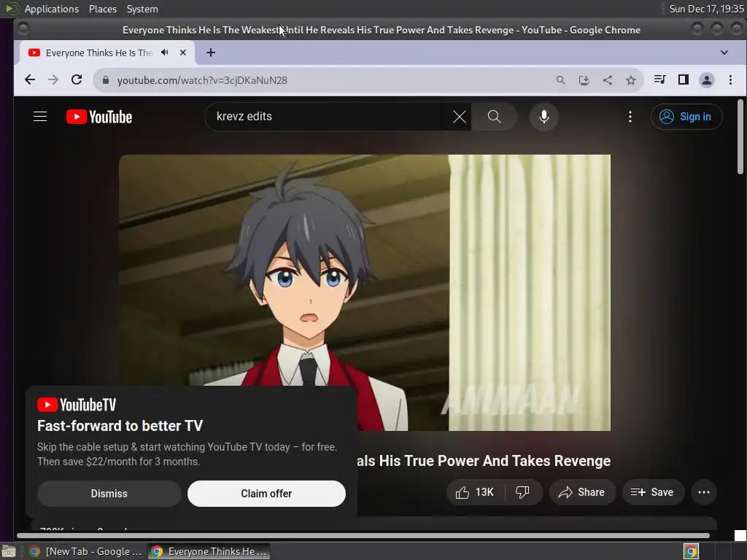Viewport: 747px width, 560px height.
Task: Click the install app icon in the address bar
Action: [584, 80]
